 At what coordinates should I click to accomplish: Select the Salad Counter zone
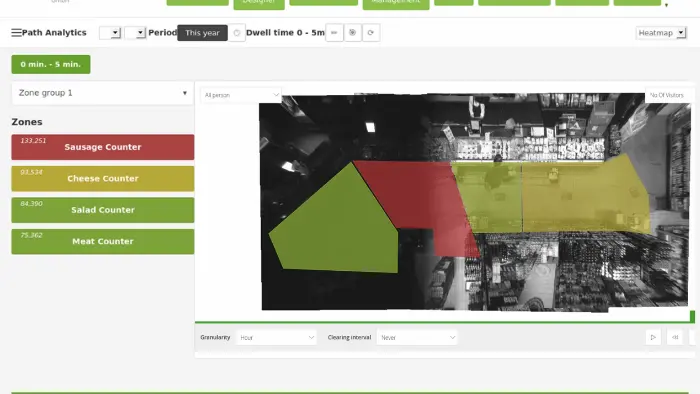pyautogui.click(x=103, y=210)
